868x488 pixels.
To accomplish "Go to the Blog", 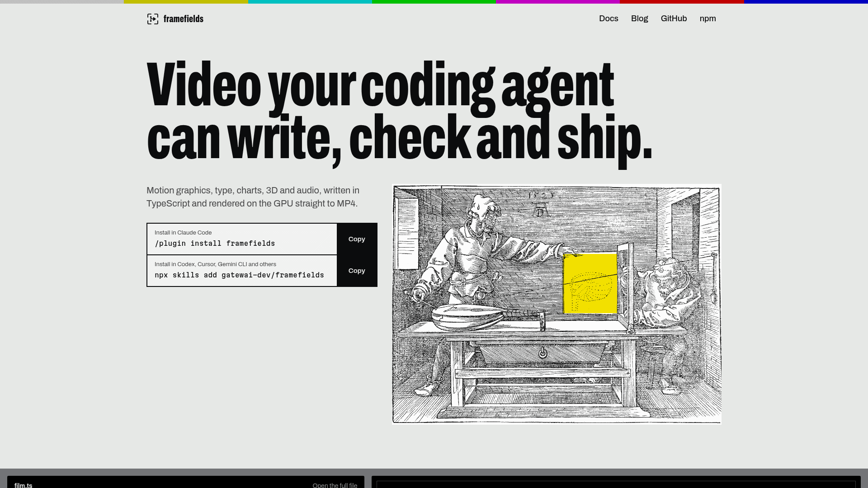I will (639, 19).
